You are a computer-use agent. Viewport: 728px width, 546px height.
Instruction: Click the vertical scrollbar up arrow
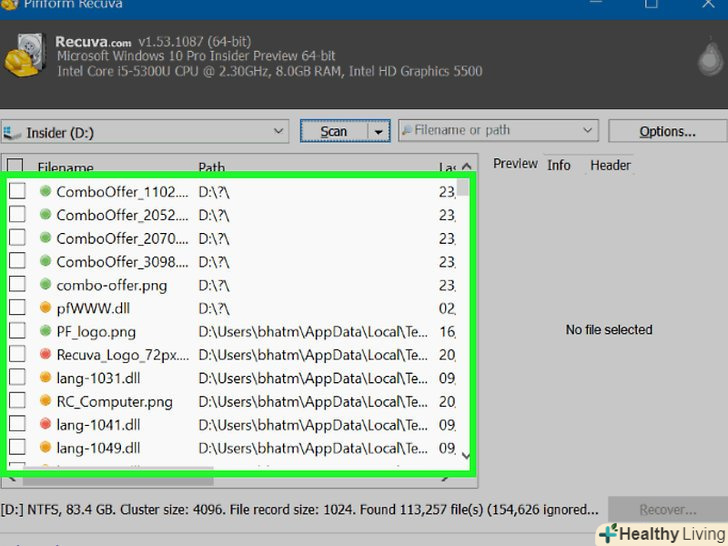tap(467, 166)
